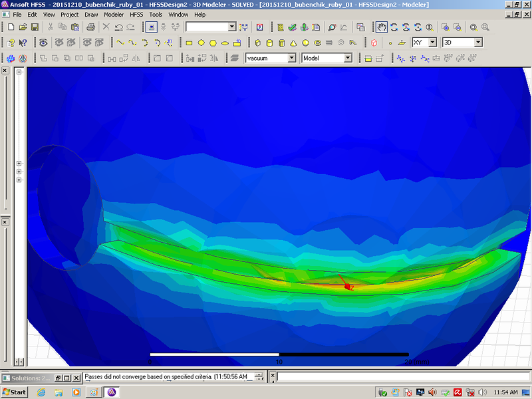Viewport: 532px width, 399px height.
Task: Open the Model dropdown in the toolbar
Action: (347, 58)
